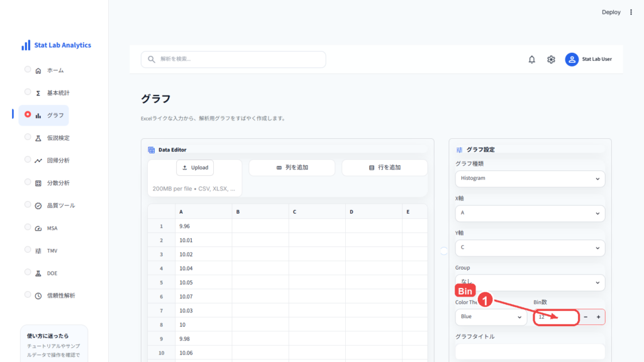Click the グラフ設定 sliders icon

point(459,150)
